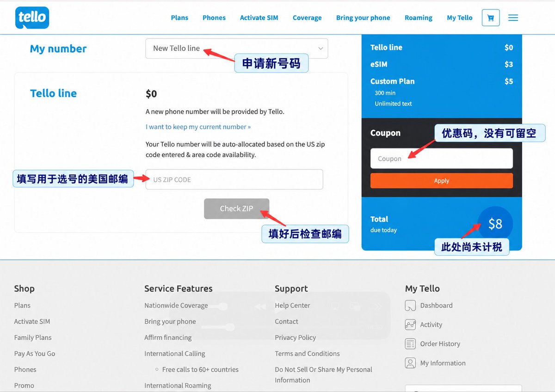
Task: Open Coverage in the top navigation
Action: tap(307, 18)
